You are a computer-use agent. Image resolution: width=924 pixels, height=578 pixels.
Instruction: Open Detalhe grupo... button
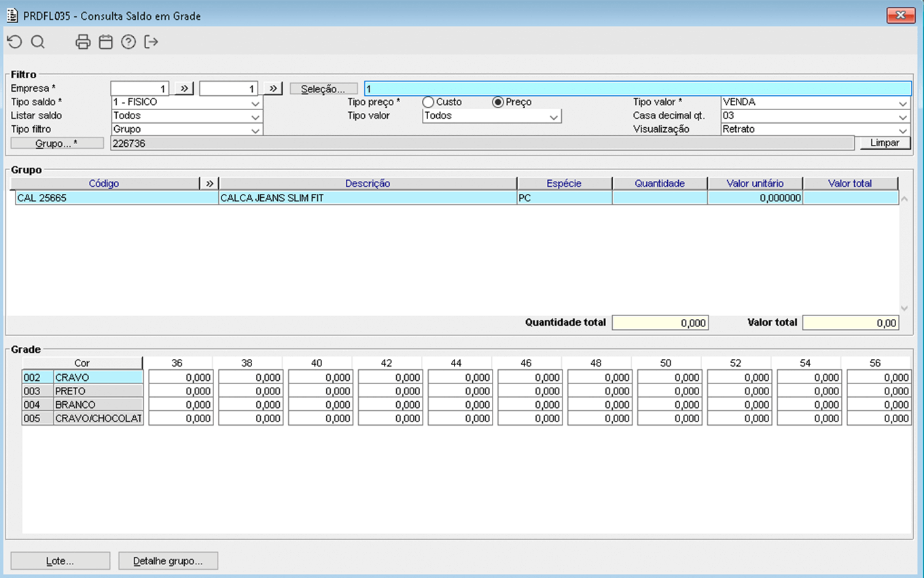point(168,561)
